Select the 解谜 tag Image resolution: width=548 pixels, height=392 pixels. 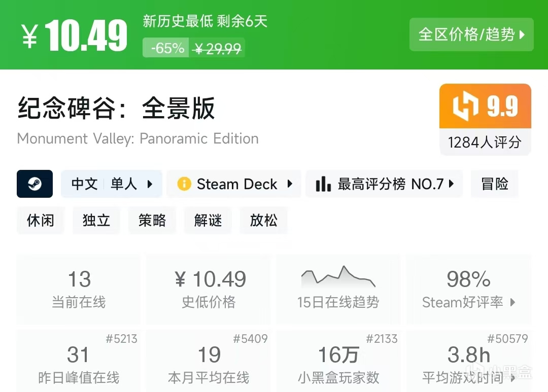coord(208,220)
